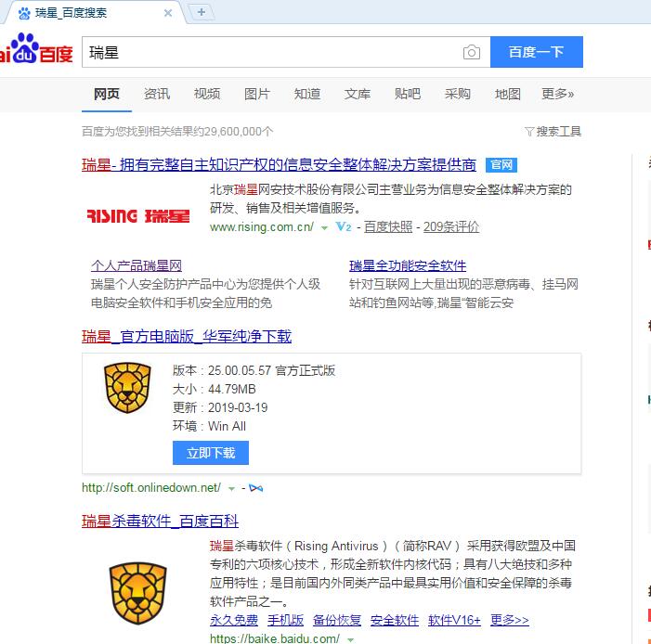Open www.rising.com.cn/ URL link
651x644 pixels.
262,227
